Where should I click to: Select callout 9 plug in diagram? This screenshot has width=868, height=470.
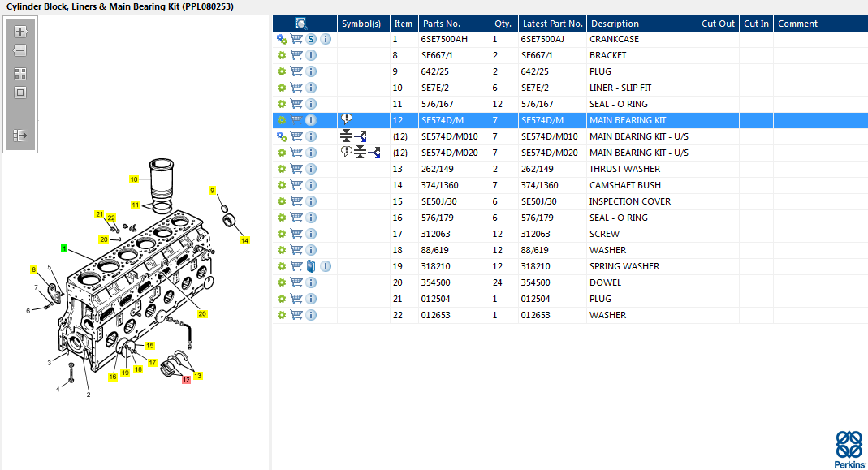pyautogui.click(x=212, y=191)
